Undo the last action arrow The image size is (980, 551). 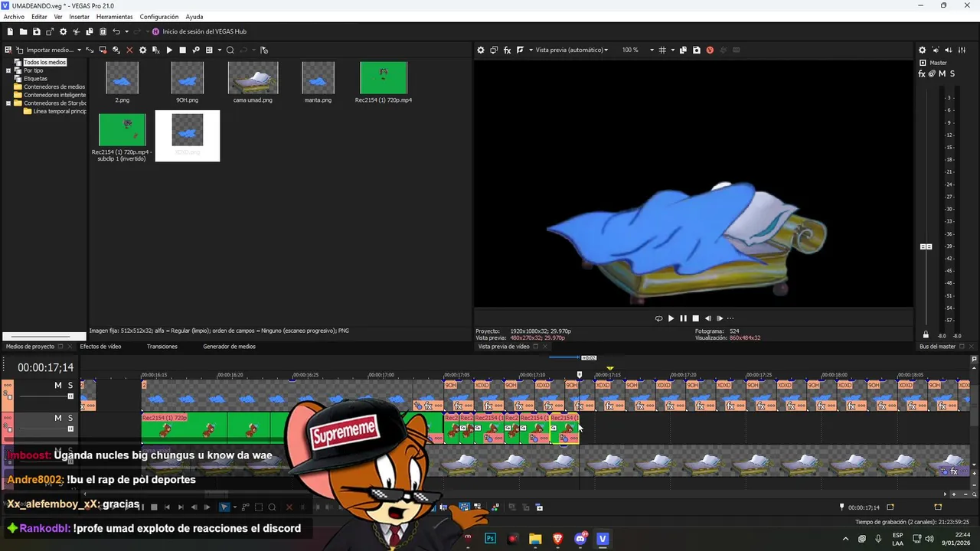point(116,31)
